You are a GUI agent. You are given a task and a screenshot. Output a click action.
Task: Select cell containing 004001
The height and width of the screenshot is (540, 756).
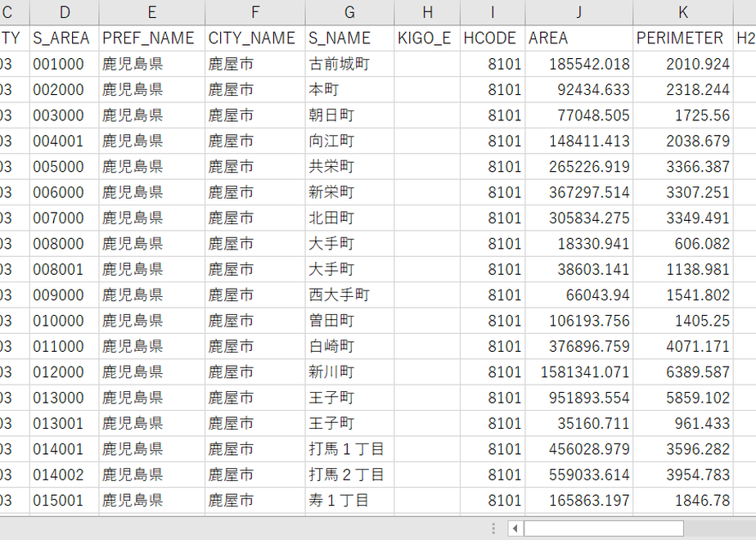pos(64,141)
